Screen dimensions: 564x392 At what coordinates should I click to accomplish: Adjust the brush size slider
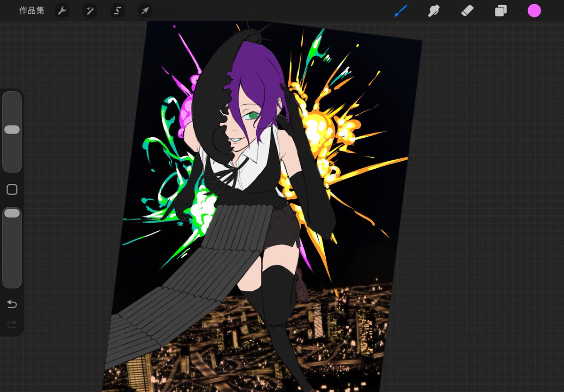(x=12, y=132)
